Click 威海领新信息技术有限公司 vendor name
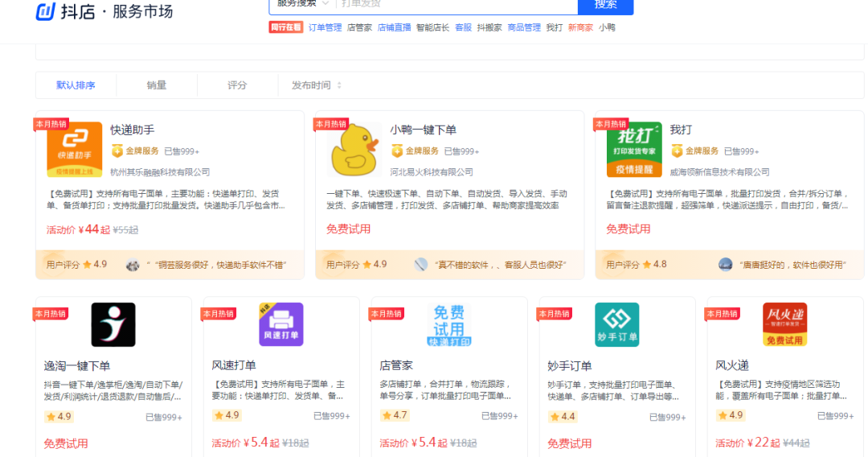Screen dimensions: 868x457 point(719,172)
